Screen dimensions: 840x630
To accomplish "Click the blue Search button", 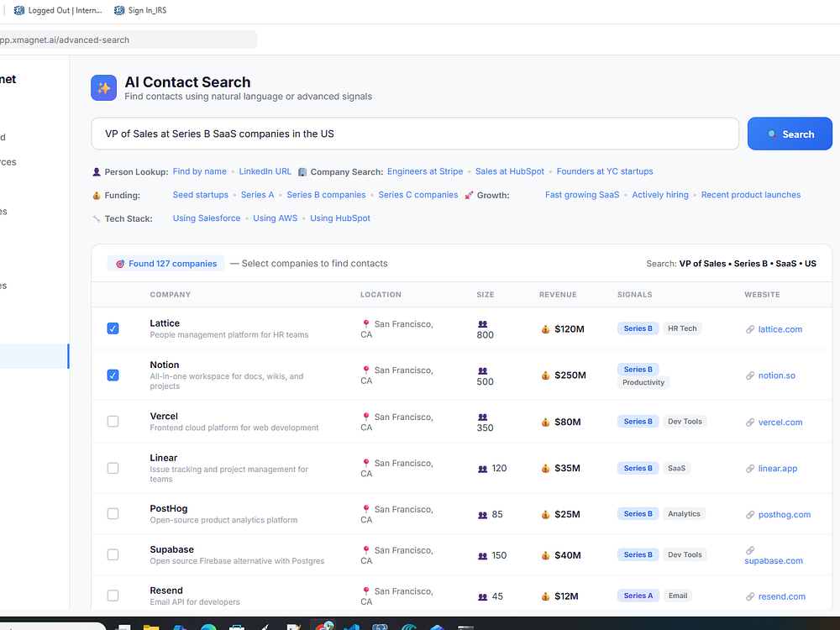I will (790, 134).
